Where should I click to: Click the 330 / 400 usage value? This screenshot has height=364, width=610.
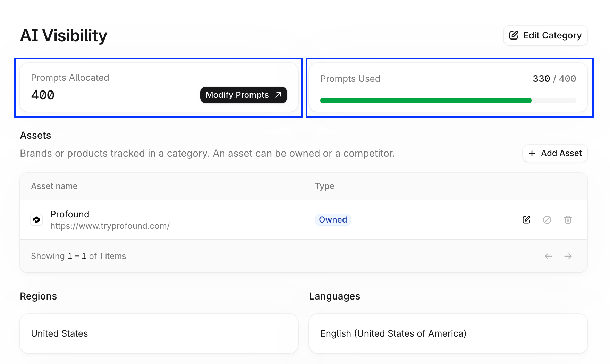[x=554, y=79]
